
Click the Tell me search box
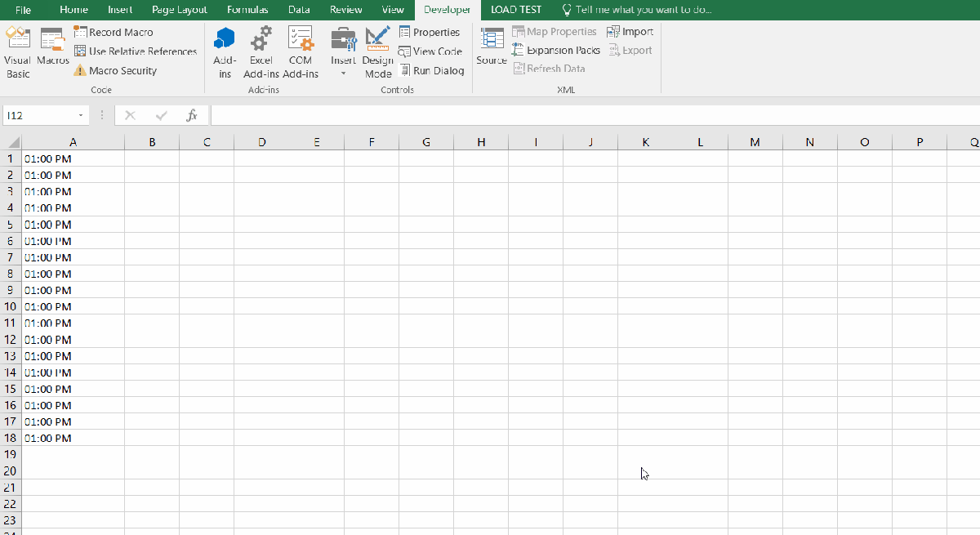[x=637, y=10]
